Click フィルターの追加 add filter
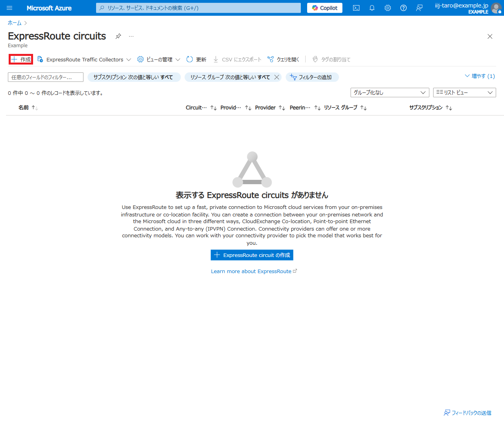This screenshot has width=504, height=425. [x=312, y=77]
